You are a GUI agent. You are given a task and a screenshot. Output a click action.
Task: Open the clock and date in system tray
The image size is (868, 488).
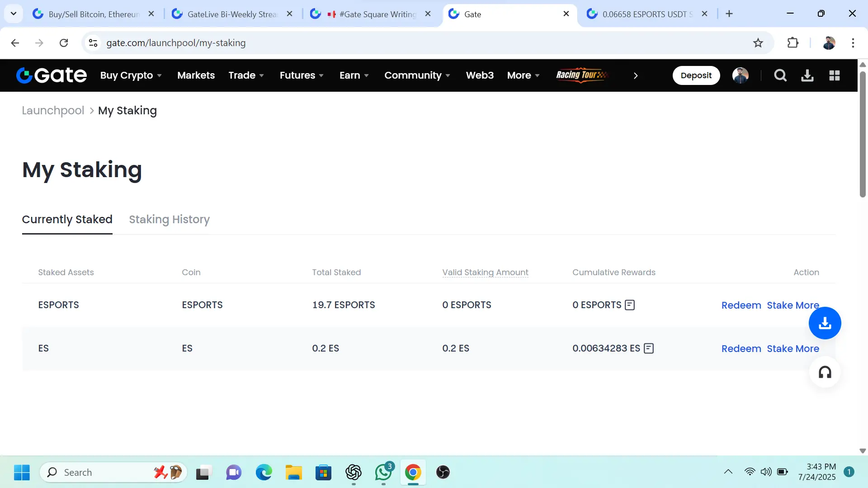point(817,472)
